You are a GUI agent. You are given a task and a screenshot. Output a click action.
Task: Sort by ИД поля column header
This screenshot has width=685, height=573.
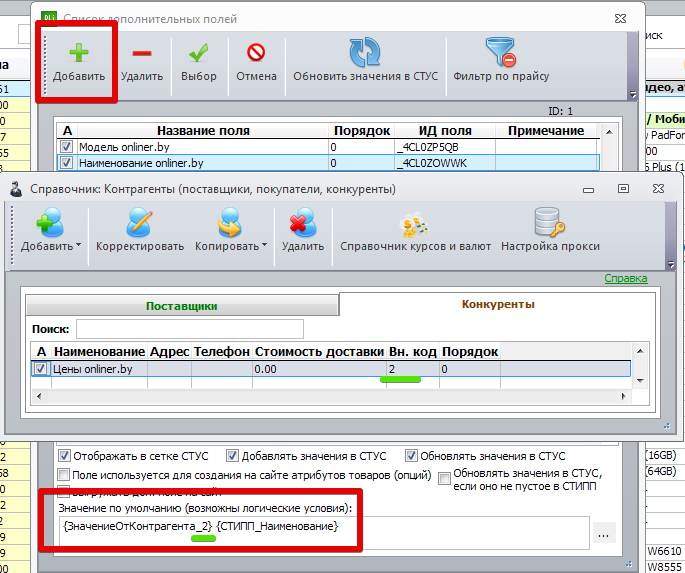point(445,131)
